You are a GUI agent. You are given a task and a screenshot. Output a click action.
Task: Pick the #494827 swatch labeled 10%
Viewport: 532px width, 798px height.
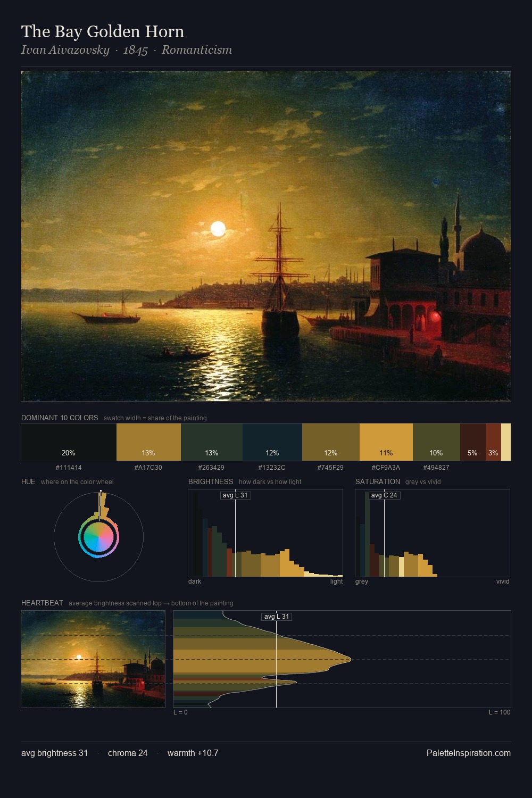click(436, 442)
